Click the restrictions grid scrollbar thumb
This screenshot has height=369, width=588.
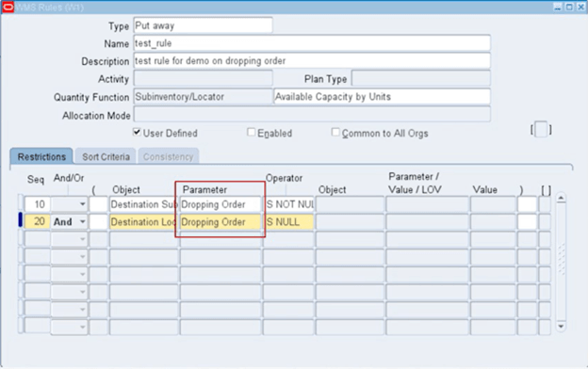coord(561,259)
